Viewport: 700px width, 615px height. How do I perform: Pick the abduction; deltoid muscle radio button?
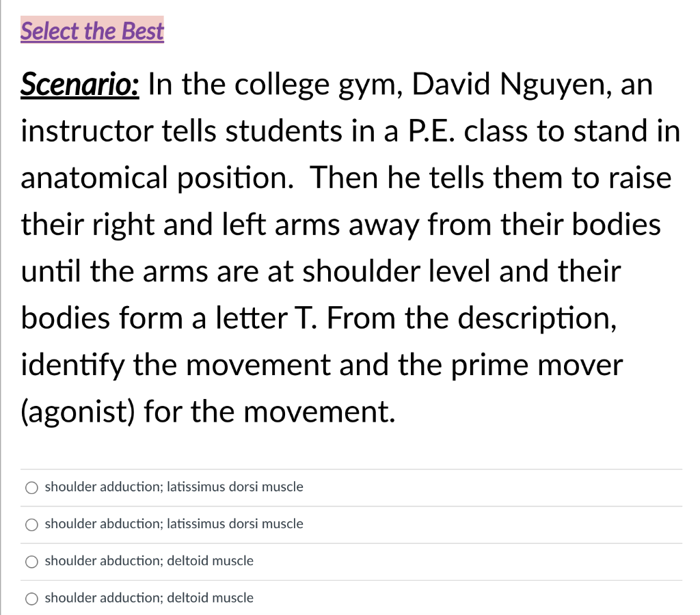tap(31, 562)
